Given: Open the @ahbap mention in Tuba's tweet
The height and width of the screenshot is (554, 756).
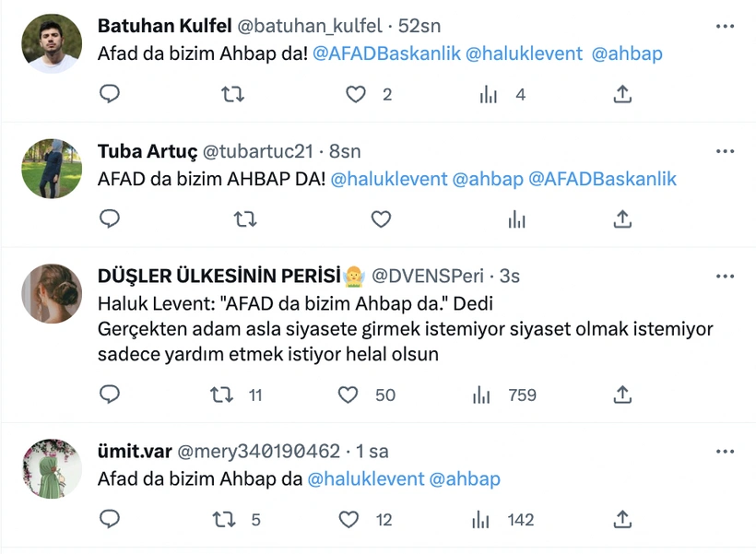Looking at the screenshot, I should [488, 179].
